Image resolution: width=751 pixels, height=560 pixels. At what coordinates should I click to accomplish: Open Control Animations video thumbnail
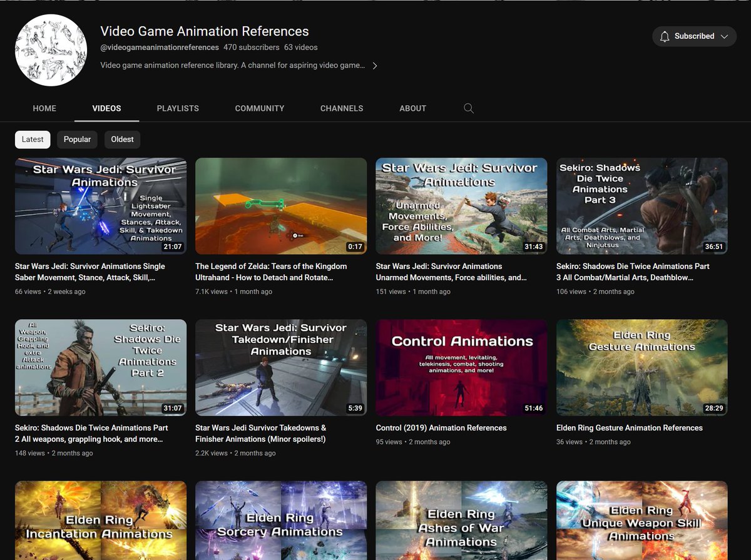[x=461, y=368]
